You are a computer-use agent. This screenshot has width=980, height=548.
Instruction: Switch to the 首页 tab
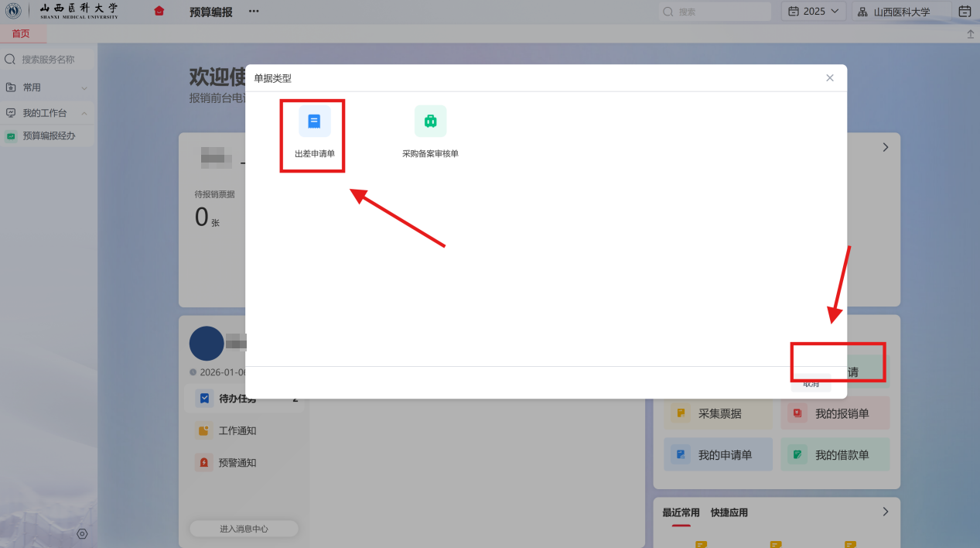[21, 33]
